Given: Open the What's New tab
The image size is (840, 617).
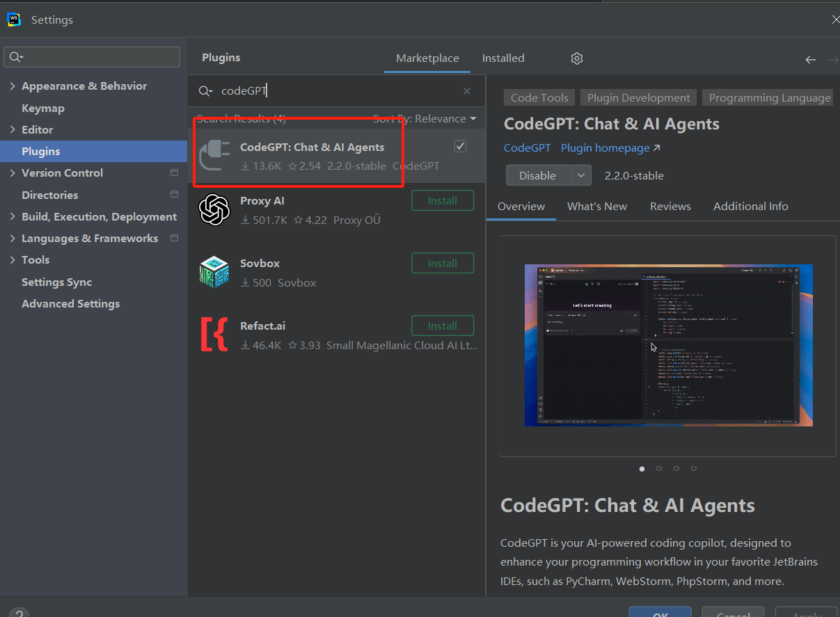Looking at the screenshot, I should 597,207.
